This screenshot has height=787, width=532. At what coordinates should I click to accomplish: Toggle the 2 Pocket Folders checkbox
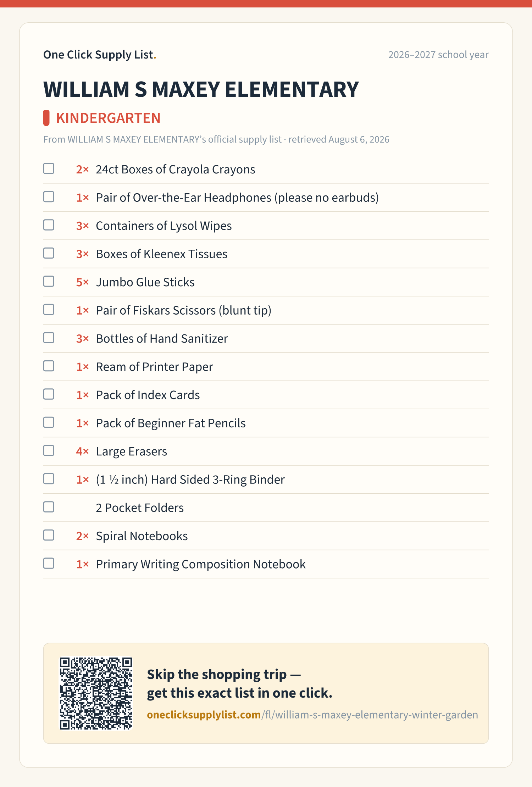49,507
